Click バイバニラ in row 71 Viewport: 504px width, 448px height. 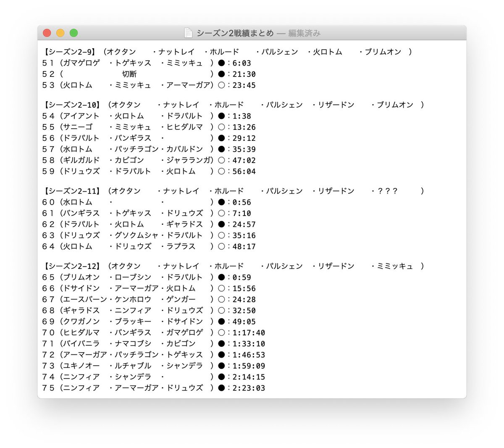pyautogui.click(x=81, y=343)
